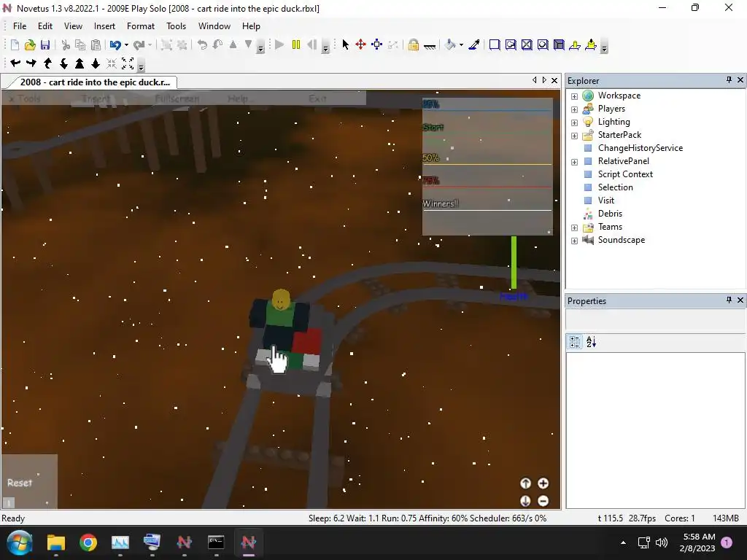Open the File menu
This screenshot has width=747, height=560.
point(20,26)
